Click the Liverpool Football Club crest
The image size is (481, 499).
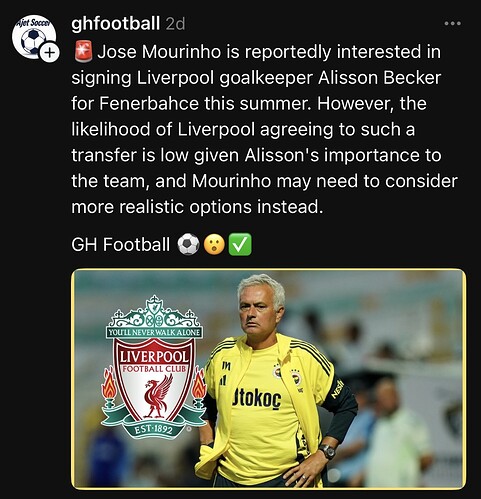click(154, 367)
